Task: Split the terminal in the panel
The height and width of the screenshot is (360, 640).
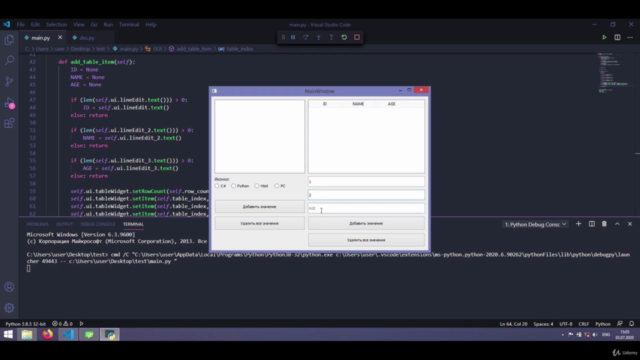Action: coord(591,224)
